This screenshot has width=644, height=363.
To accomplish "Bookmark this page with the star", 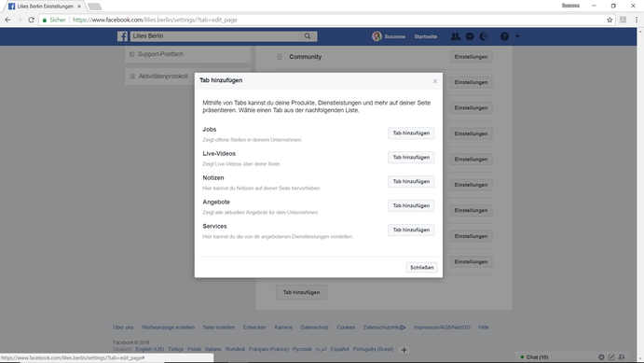I will coord(610,20).
